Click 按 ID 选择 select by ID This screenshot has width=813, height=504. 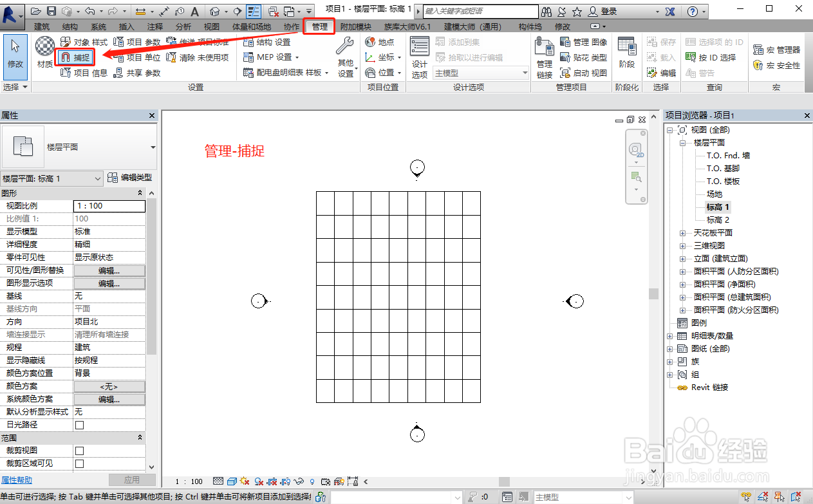coord(711,57)
